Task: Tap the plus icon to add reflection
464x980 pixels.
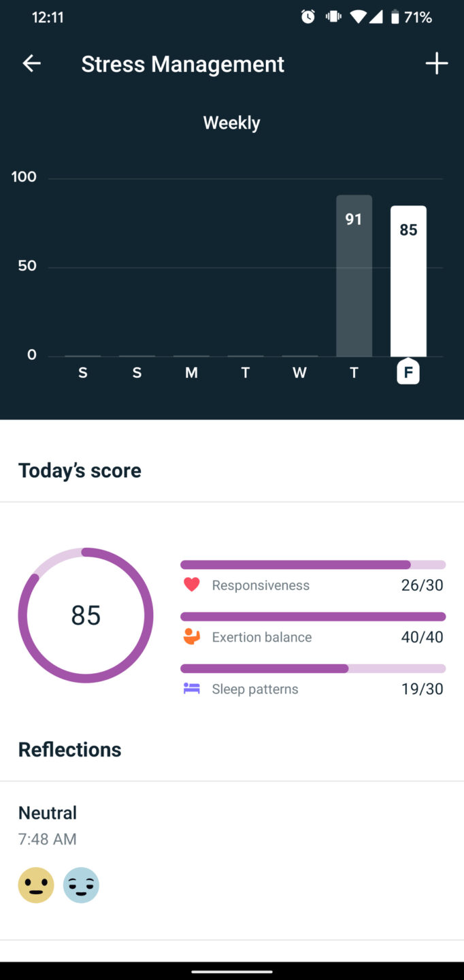Action: tap(436, 64)
